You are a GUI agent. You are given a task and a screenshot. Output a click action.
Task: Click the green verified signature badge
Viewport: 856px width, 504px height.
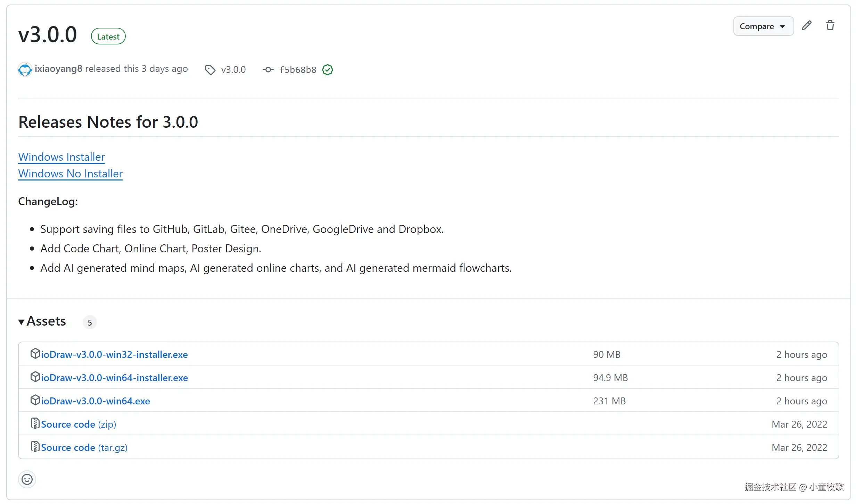(x=327, y=70)
